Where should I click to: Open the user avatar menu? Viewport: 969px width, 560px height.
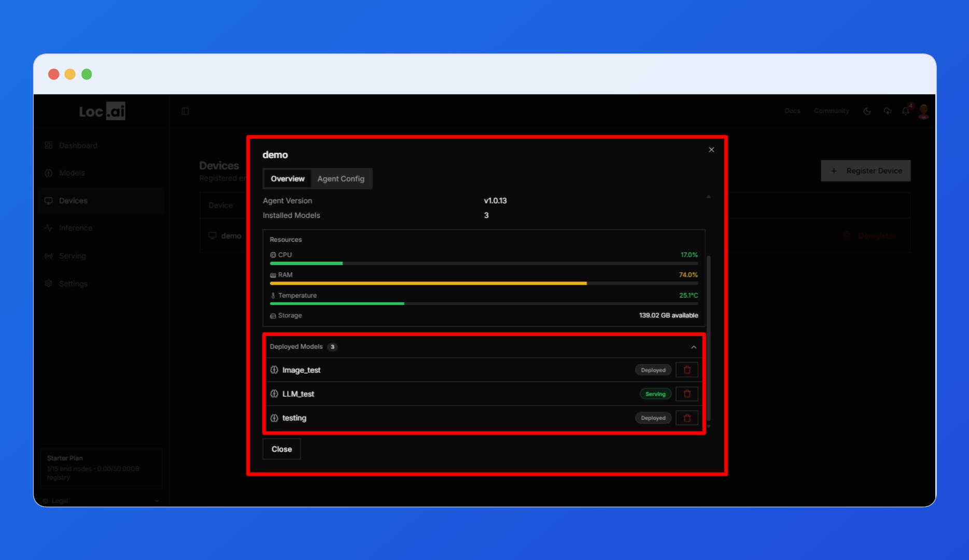(x=924, y=111)
